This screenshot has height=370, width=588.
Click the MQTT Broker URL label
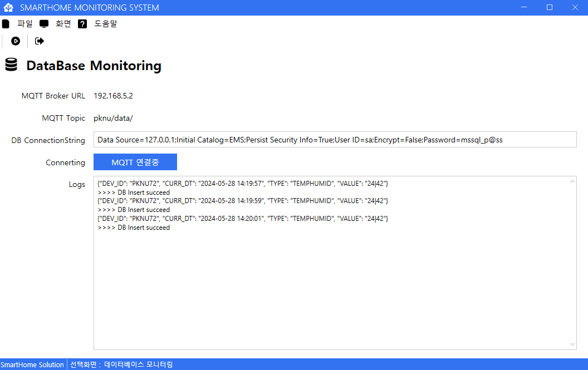click(53, 96)
